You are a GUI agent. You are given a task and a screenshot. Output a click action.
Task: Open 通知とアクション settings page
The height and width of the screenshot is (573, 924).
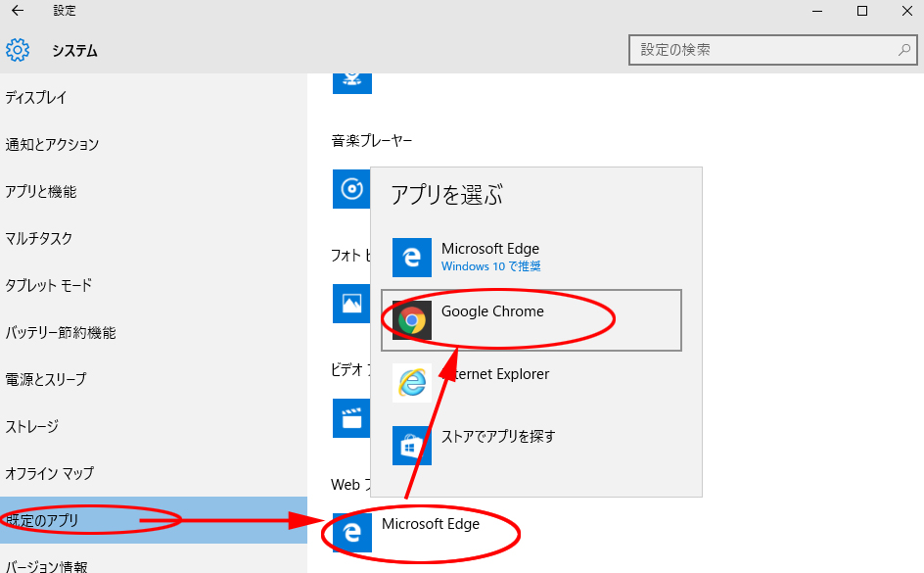pos(154,144)
